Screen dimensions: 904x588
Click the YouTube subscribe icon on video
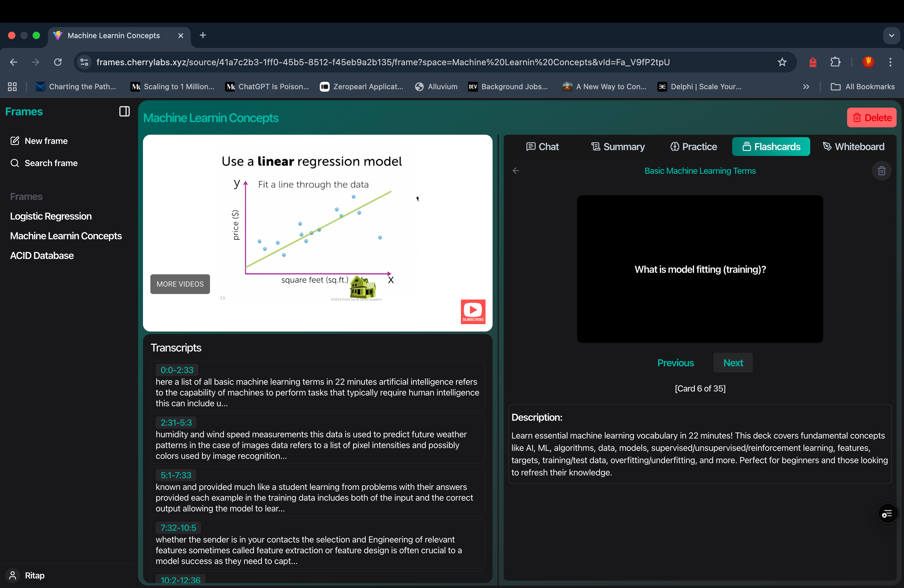[x=473, y=312]
